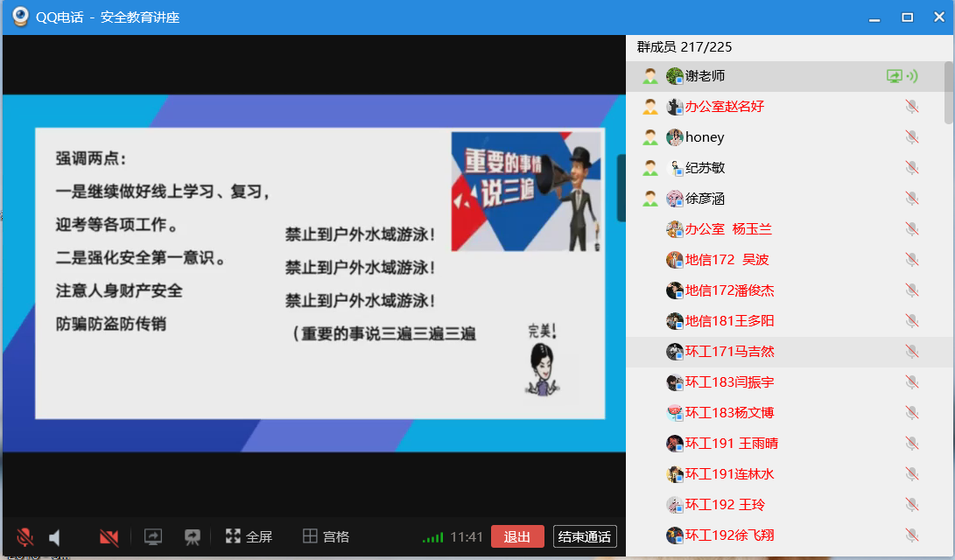Enter full screen with 全屏
The height and width of the screenshot is (560, 955).
pos(249,536)
